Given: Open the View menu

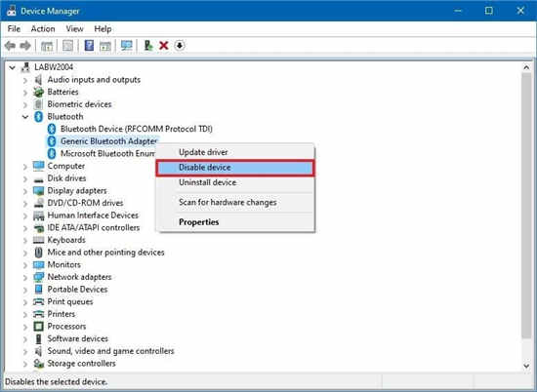Looking at the screenshot, I should [x=74, y=29].
